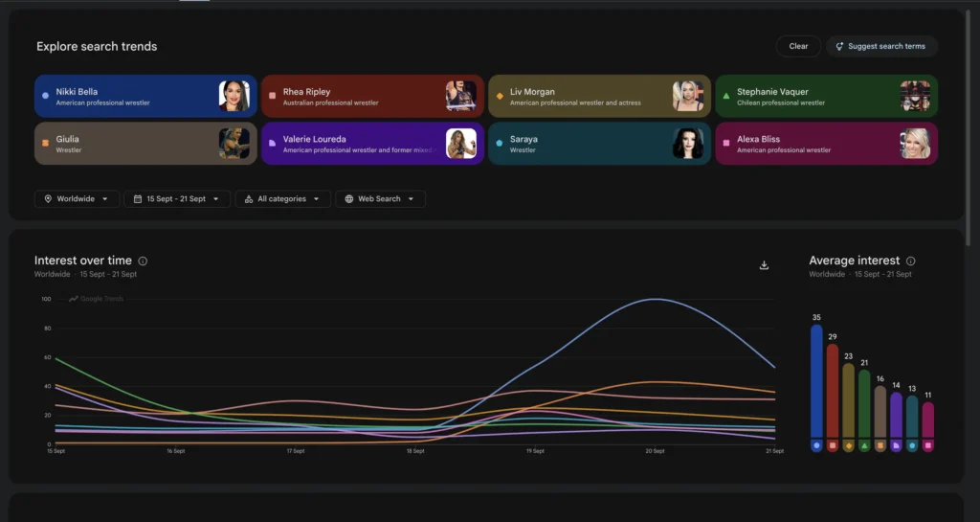Click Liv Morgan's profile thumbnail

pos(688,97)
